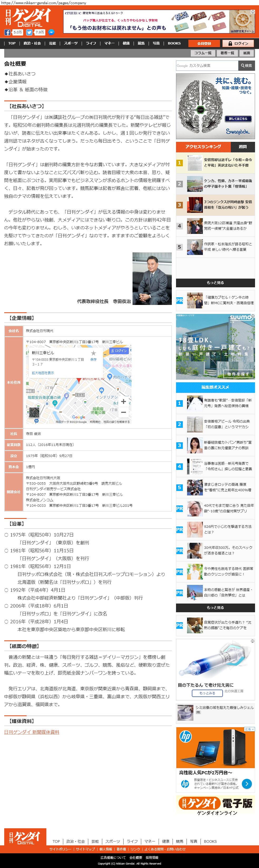Image resolution: width=259 pixels, height=868 pixels.
Task: Open the 芸能 navigation menu
Action: (52, 43)
